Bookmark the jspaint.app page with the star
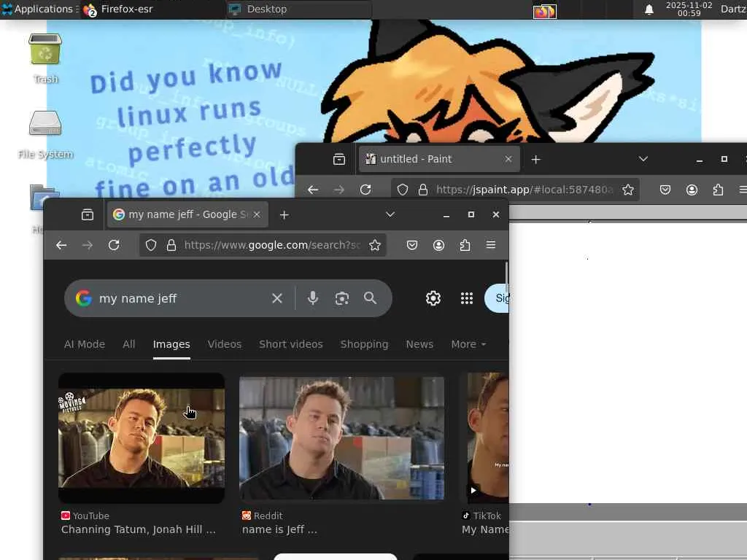Image resolution: width=747 pixels, height=560 pixels. [628, 190]
